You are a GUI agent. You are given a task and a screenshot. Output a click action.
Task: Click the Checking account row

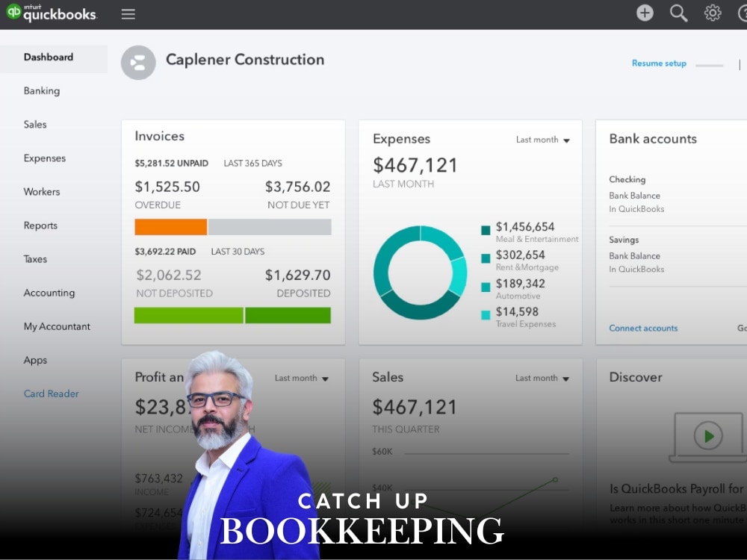[678, 194]
